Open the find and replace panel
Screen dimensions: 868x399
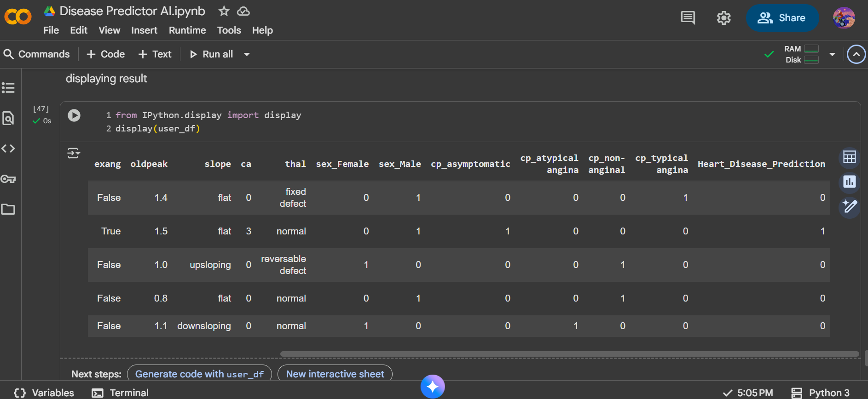pos(8,118)
